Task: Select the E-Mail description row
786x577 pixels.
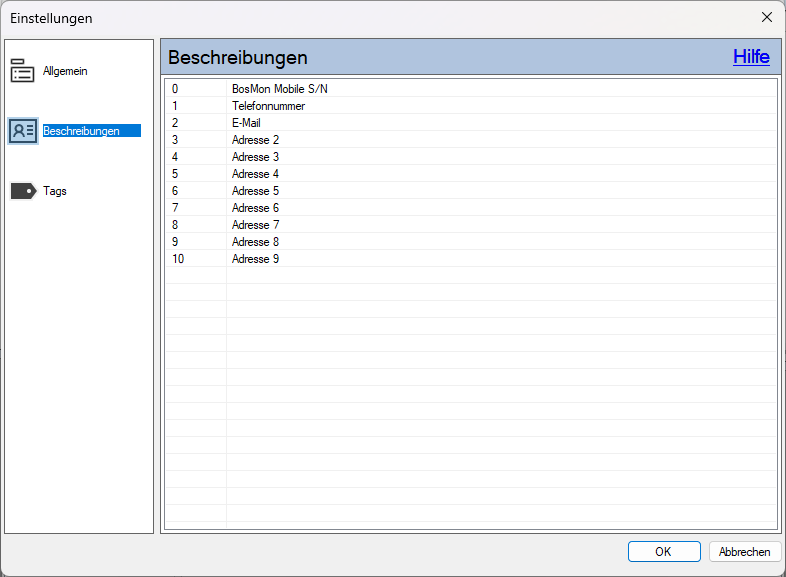Action: click(471, 123)
